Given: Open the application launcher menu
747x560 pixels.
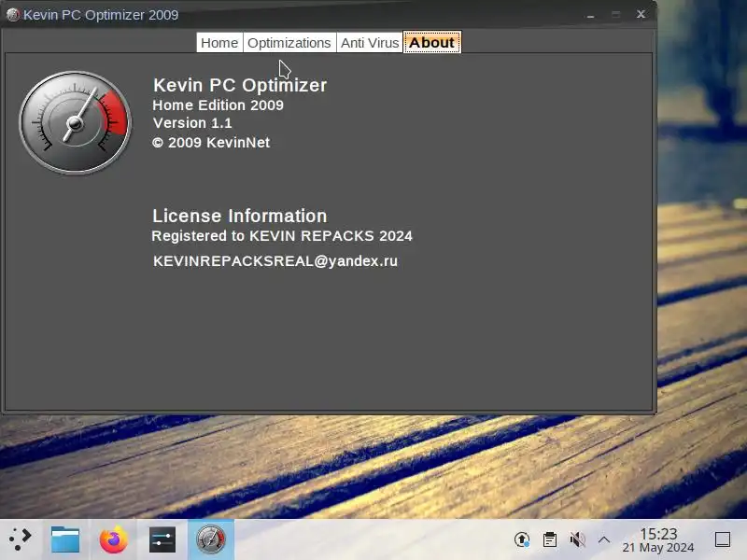Looking at the screenshot, I should pyautogui.click(x=20, y=539).
